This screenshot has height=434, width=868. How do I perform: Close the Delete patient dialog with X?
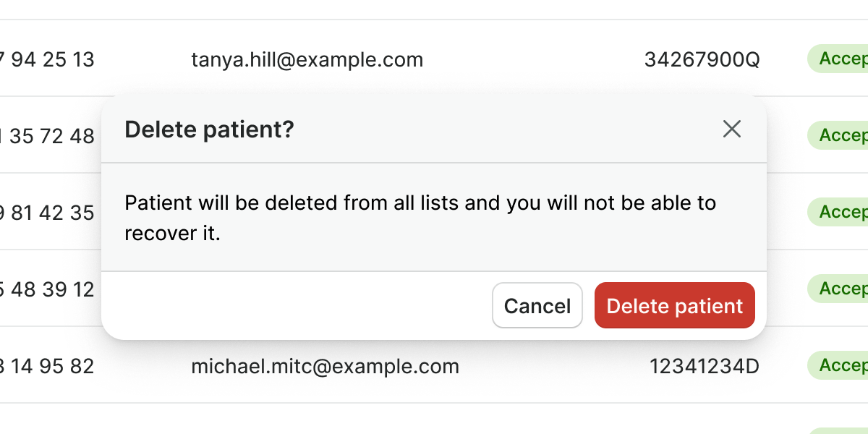pos(732,129)
